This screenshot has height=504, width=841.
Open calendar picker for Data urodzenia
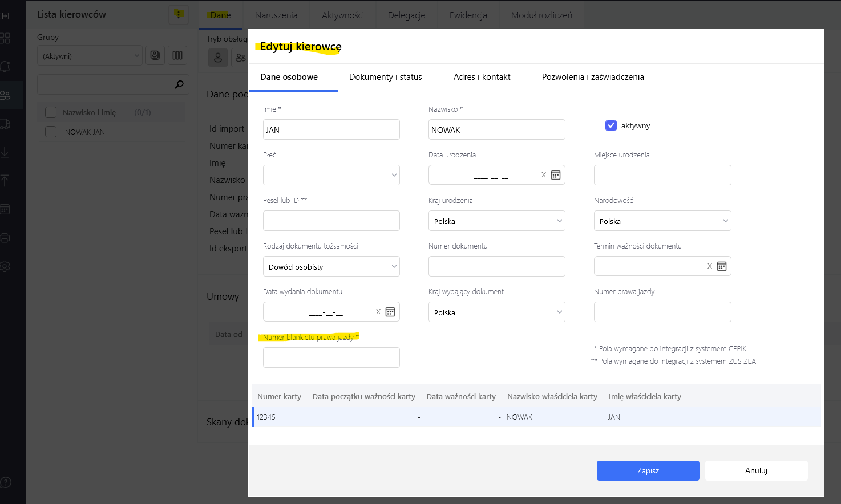(556, 175)
